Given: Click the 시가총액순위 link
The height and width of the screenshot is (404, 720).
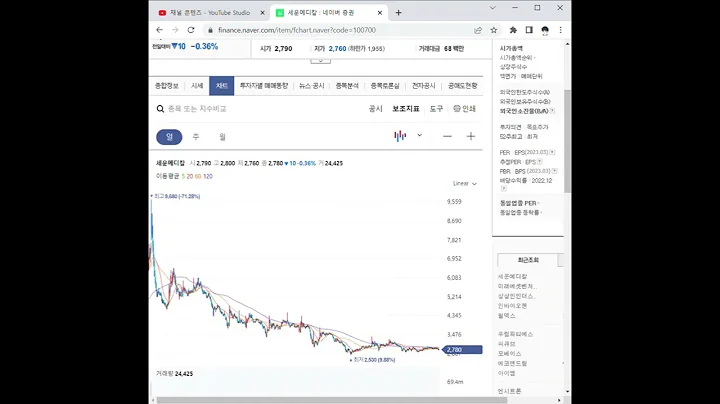Looking at the screenshot, I should coord(516,57).
